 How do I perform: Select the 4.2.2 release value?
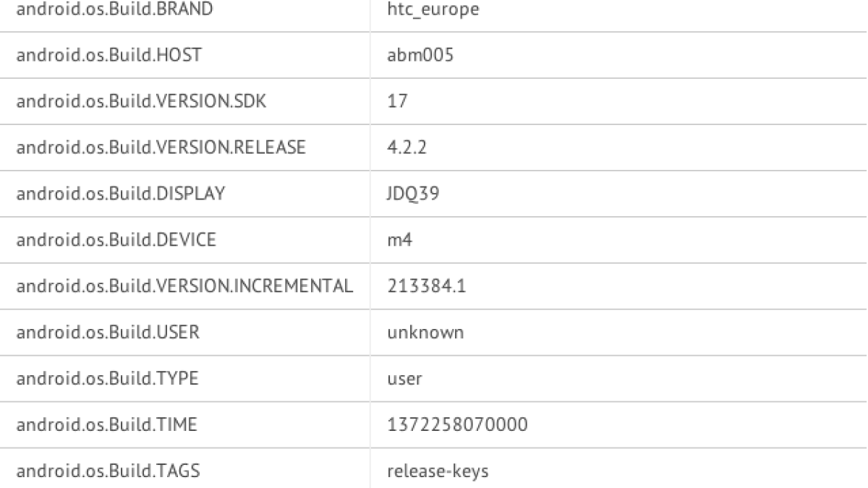(405, 147)
